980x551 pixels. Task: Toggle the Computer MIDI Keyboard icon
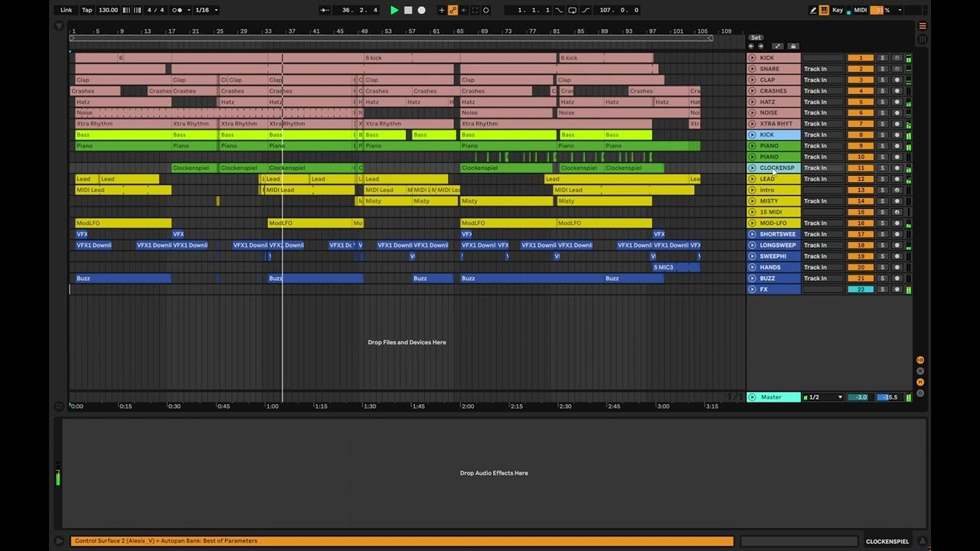click(x=825, y=10)
